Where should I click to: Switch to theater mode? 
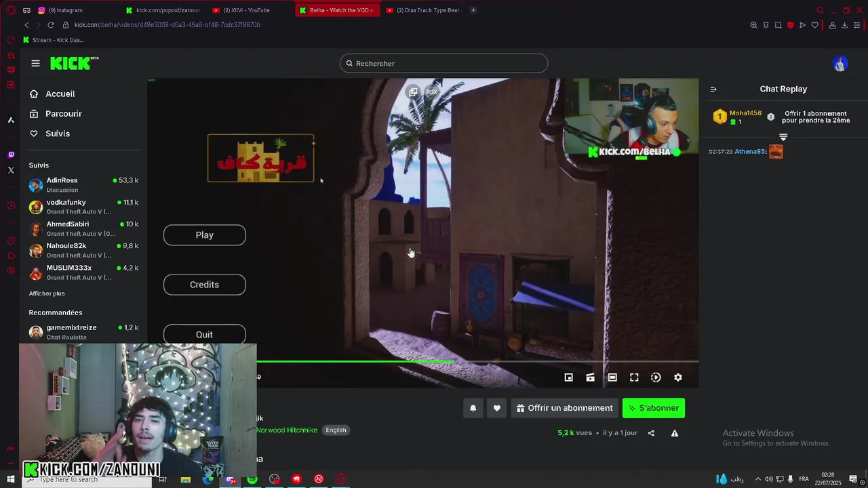(x=612, y=378)
